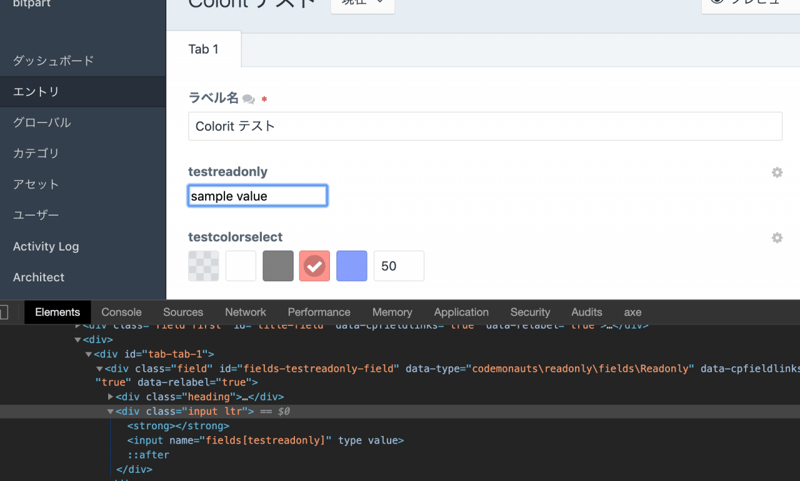Focus the testreadonly sample value field

point(257,196)
